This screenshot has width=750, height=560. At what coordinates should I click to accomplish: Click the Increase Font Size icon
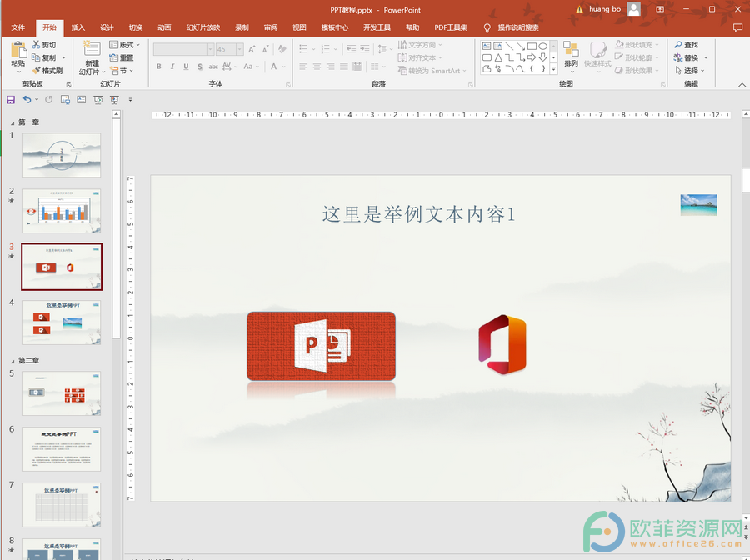252,49
